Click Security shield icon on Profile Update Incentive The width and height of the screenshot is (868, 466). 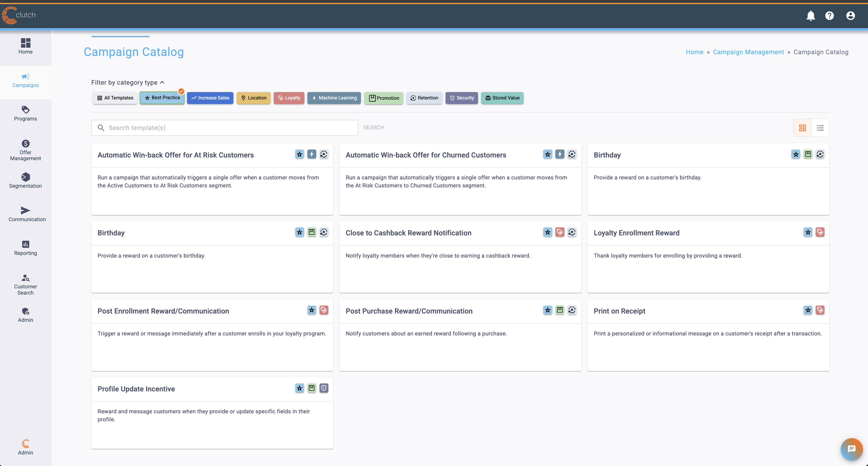click(x=323, y=388)
